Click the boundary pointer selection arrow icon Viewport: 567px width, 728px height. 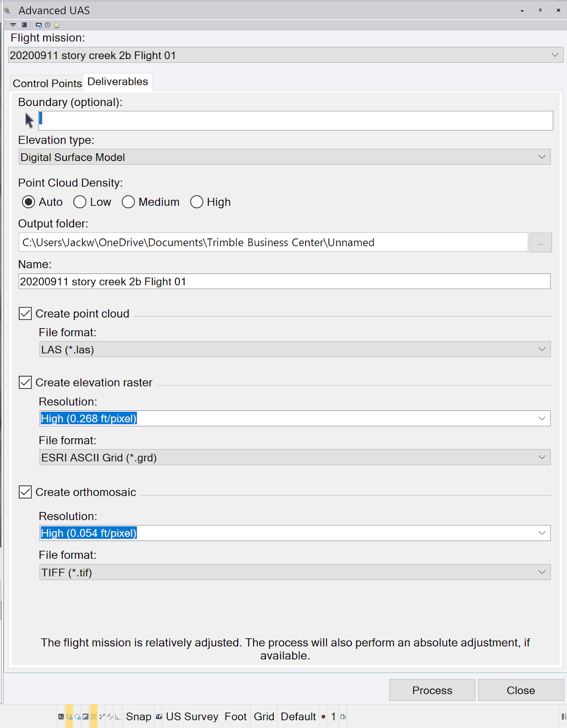[x=29, y=121]
